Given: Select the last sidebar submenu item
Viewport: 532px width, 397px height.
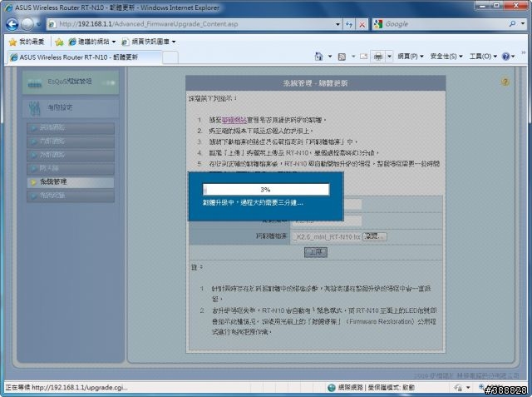Looking at the screenshot, I should coord(71,196).
